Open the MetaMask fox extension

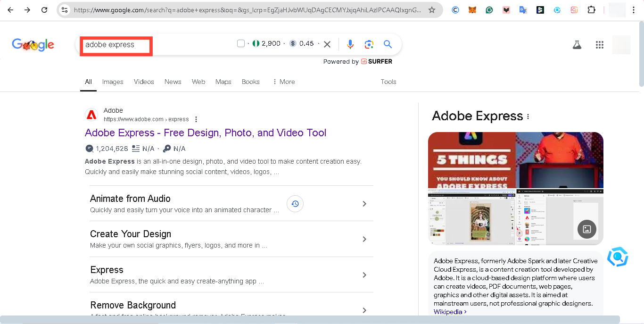(472, 10)
